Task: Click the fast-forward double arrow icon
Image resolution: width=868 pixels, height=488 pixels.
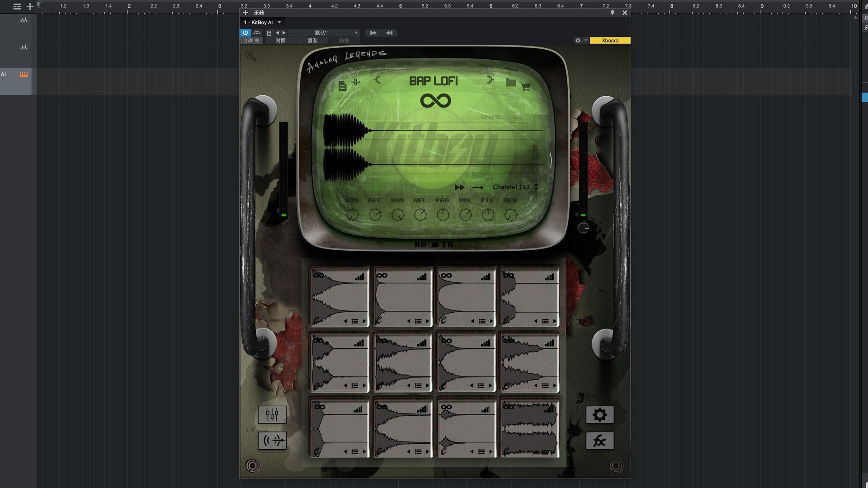Action: pos(460,187)
